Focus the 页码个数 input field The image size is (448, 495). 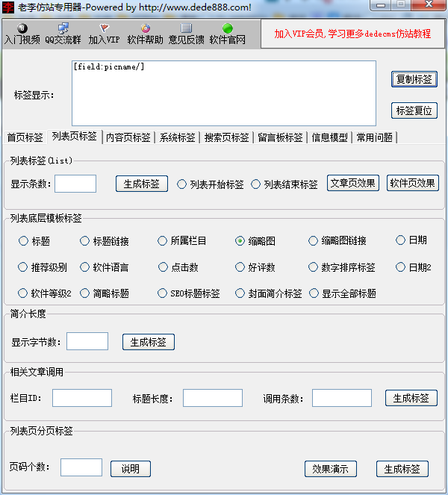[x=81, y=467]
